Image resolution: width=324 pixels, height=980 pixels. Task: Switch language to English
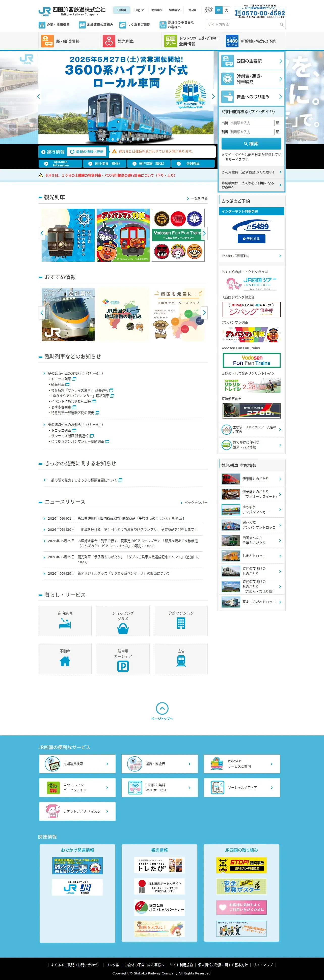[x=139, y=10]
